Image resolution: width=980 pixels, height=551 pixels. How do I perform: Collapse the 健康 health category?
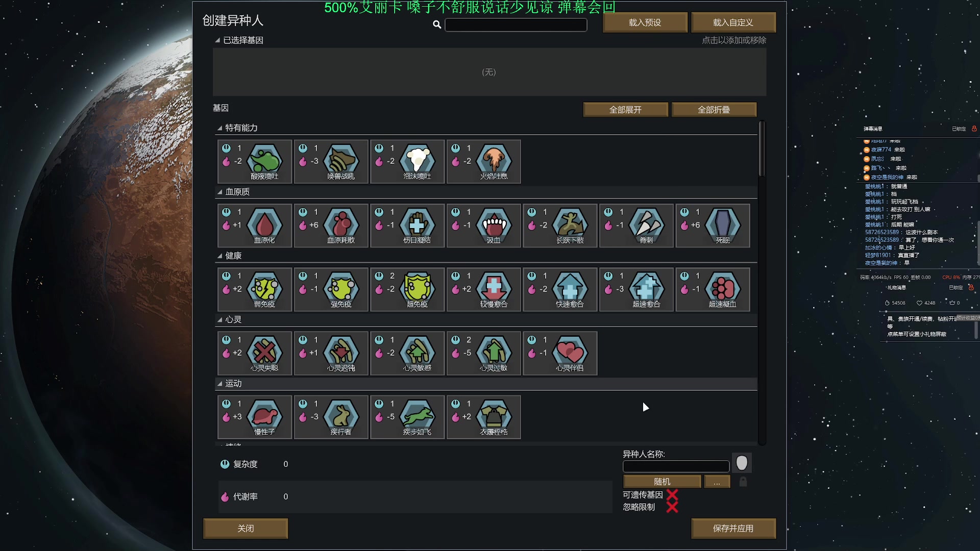tap(219, 256)
